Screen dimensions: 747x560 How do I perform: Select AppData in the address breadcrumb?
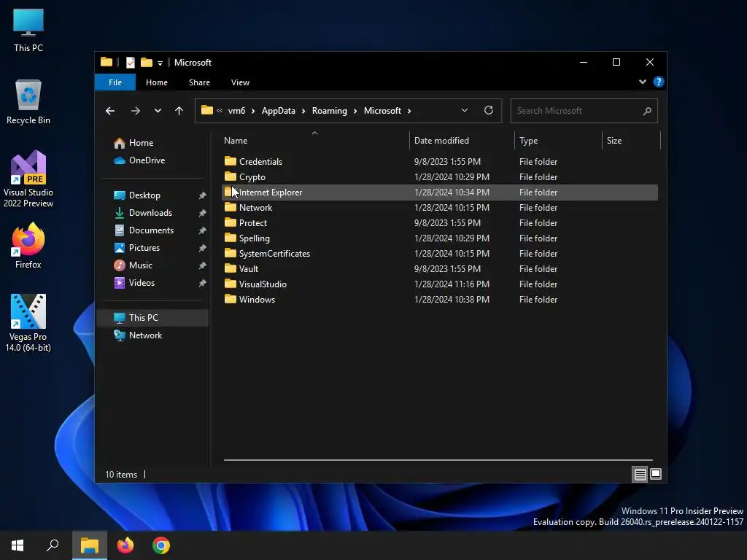click(x=278, y=111)
